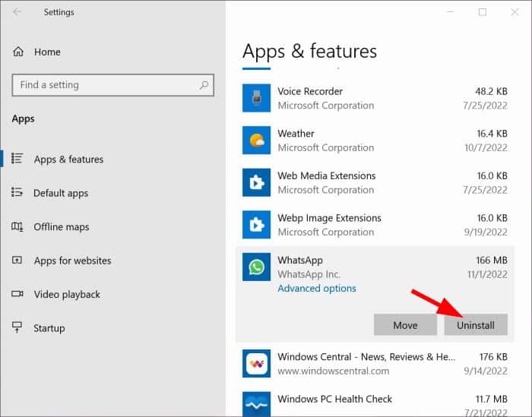Viewport: 532px width, 417px height.
Task: Click Uninstall button for WhatsApp
Action: point(476,325)
